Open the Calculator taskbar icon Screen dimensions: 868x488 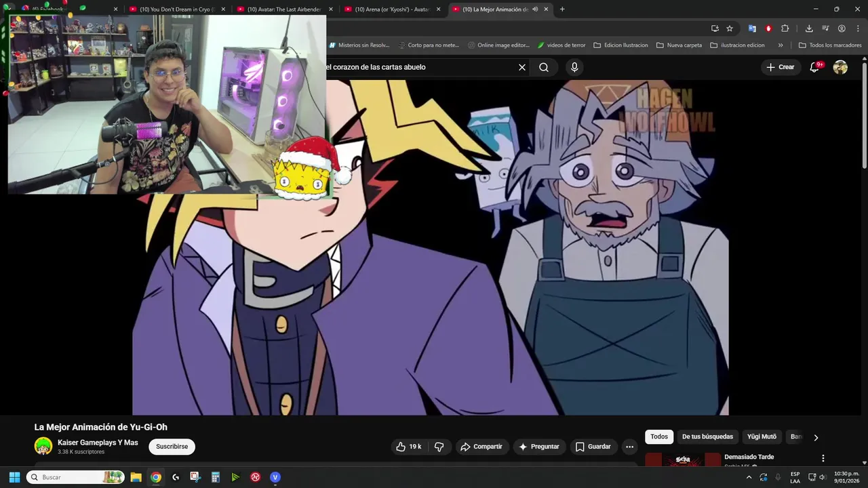tap(216, 477)
